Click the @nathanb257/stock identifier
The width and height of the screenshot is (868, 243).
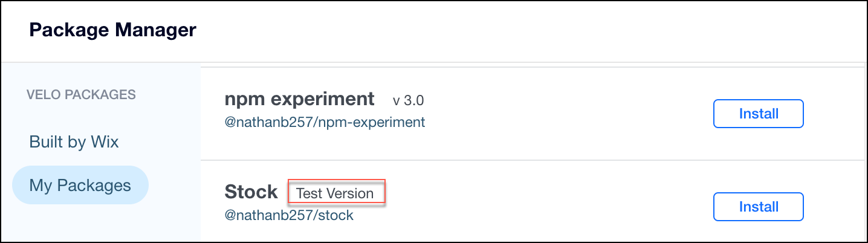[289, 215]
